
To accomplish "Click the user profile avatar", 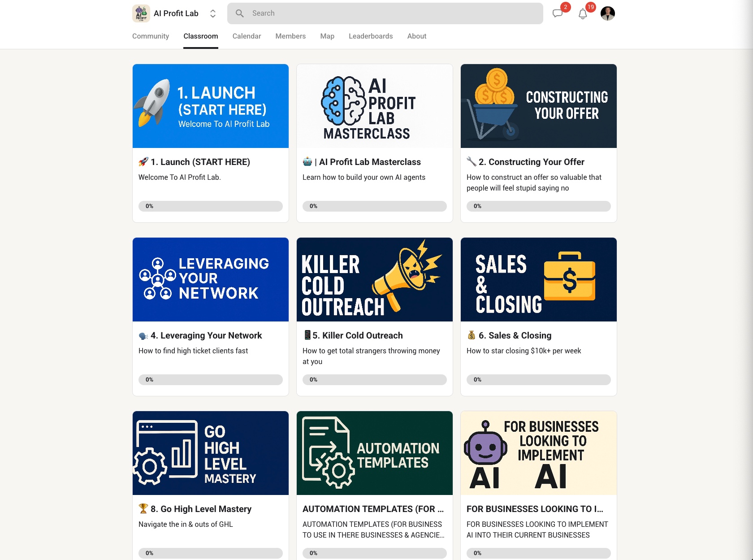I will (x=608, y=13).
